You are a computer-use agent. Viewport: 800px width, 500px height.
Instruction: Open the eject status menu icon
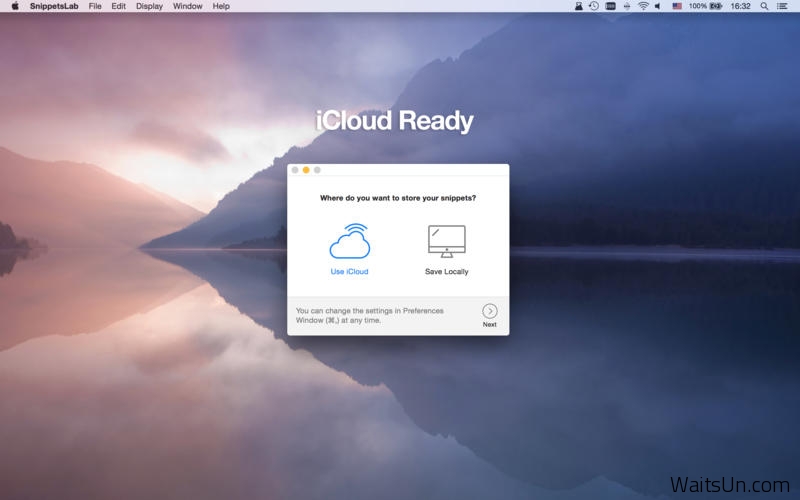click(x=627, y=6)
